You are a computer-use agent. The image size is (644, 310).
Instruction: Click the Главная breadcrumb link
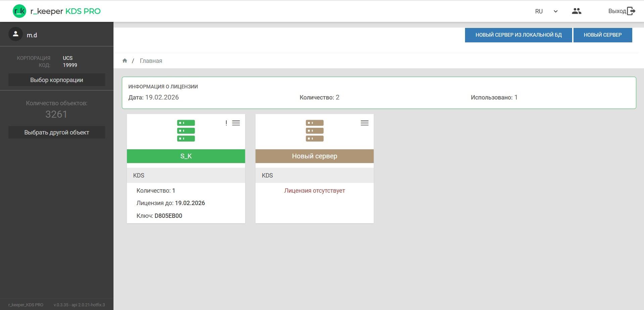coord(151,61)
